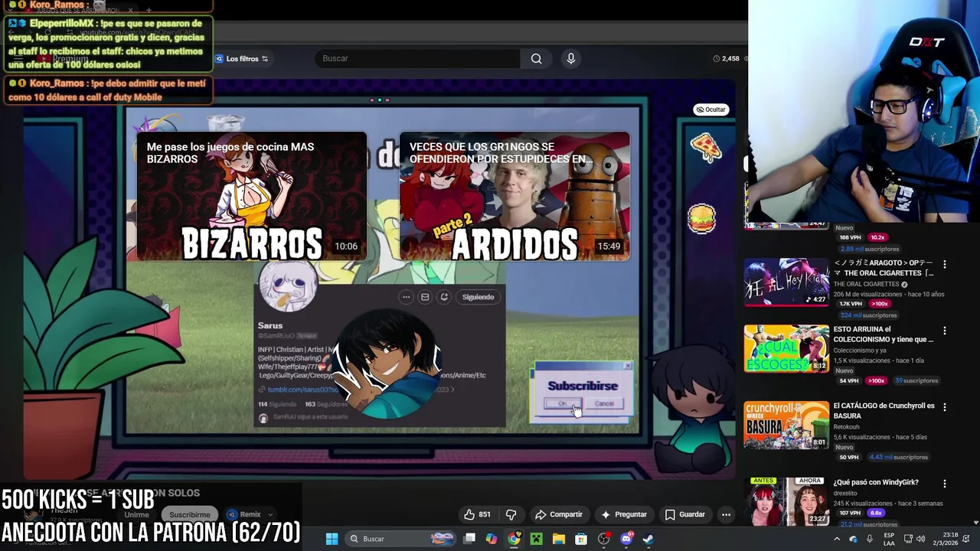Start voice search with the microphone icon
980x551 pixels.
point(571,58)
